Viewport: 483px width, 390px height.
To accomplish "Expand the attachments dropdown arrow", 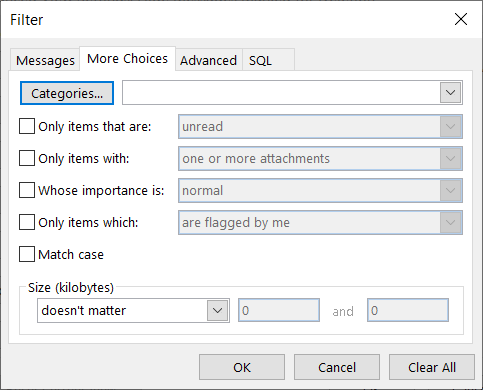I will [450, 158].
